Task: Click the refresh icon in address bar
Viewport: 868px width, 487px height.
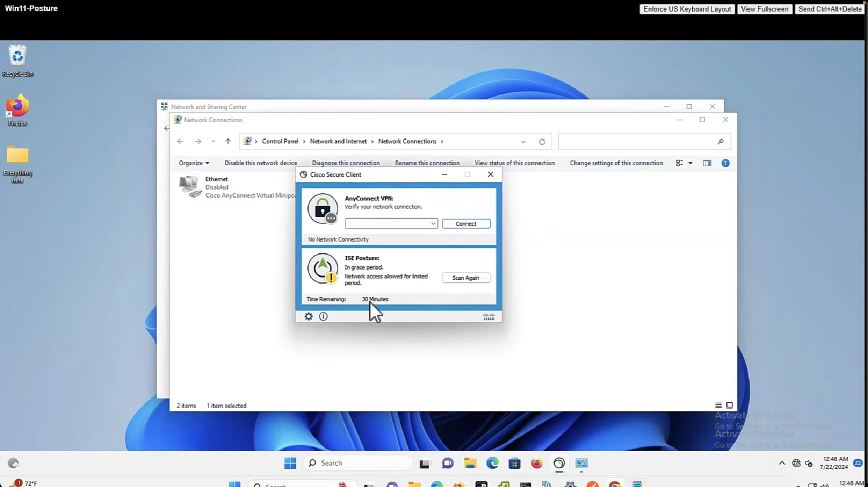Action: [x=542, y=142]
